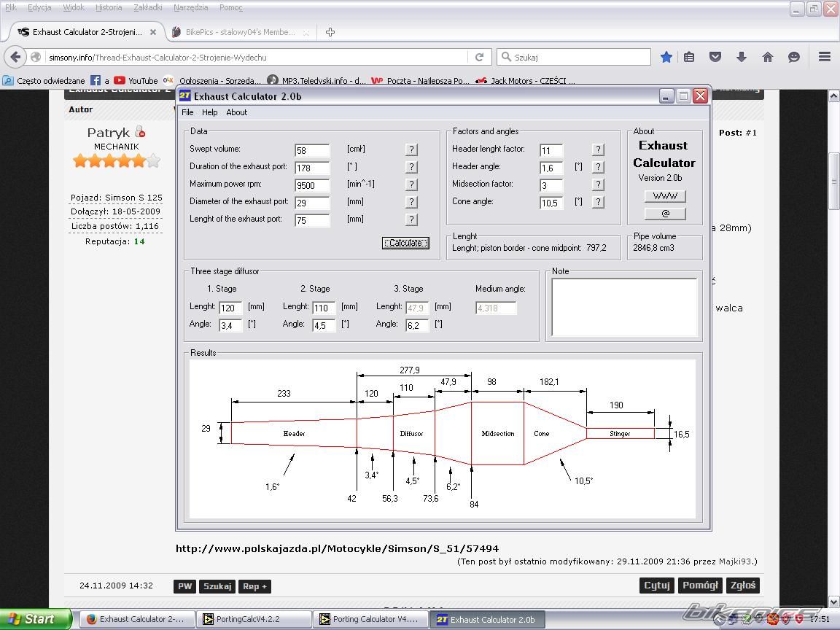Open the Poczta bookmark

420,80
